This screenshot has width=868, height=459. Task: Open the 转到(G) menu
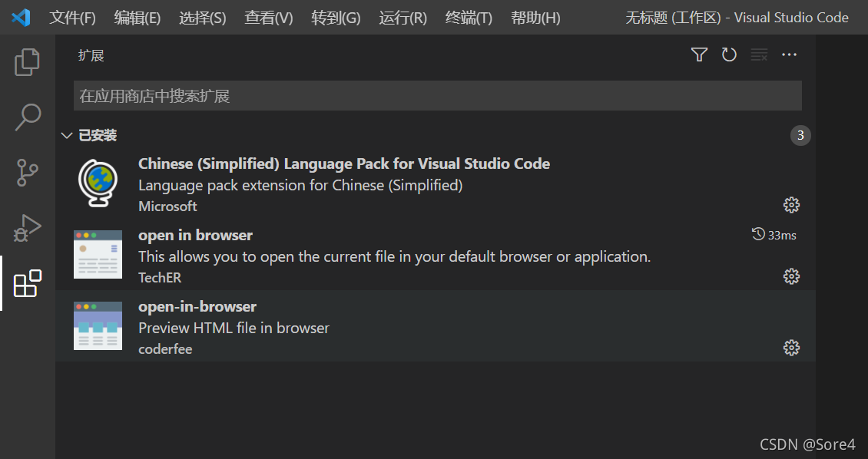click(336, 18)
